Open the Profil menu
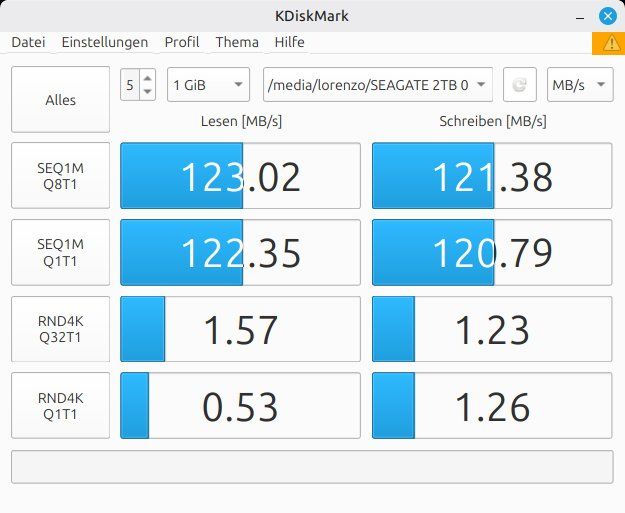The height and width of the screenshot is (513, 625). (182, 42)
